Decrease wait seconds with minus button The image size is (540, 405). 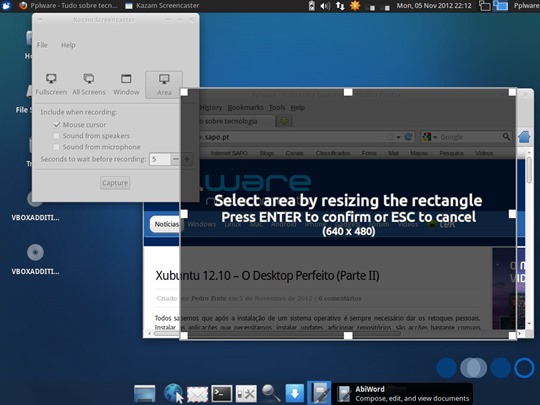pyautogui.click(x=176, y=159)
